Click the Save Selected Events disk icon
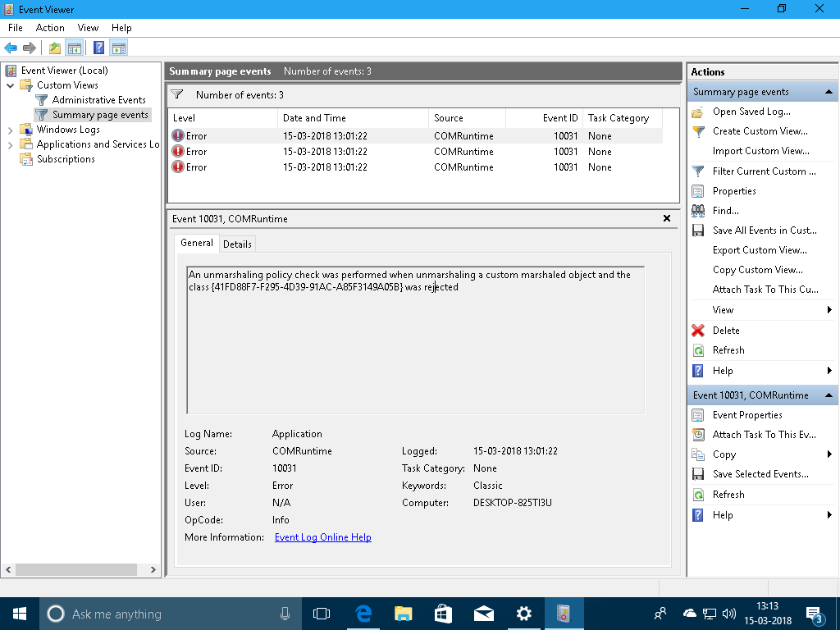 click(x=698, y=474)
